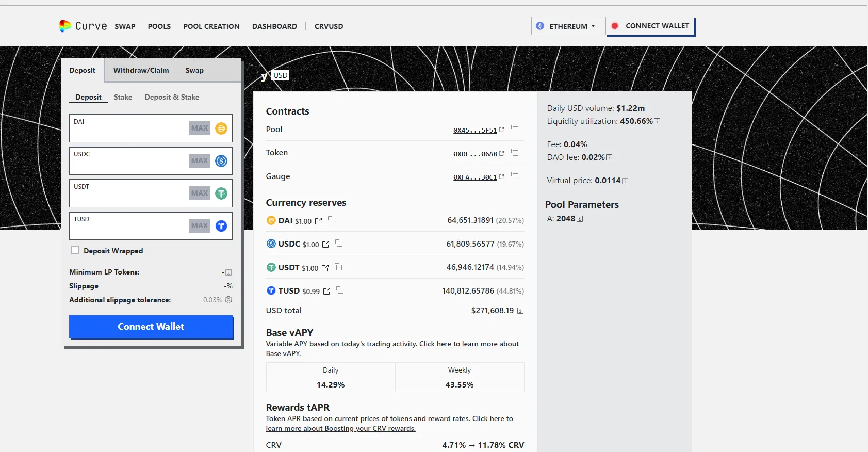Open Gauge contract external link icon

pyautogui.click(x=501, y=177)
